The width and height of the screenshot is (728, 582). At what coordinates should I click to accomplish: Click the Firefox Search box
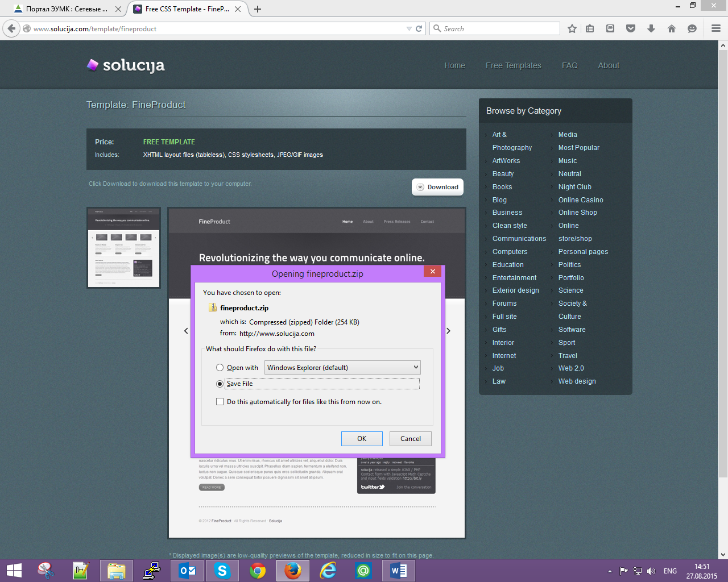click(495, 28)
